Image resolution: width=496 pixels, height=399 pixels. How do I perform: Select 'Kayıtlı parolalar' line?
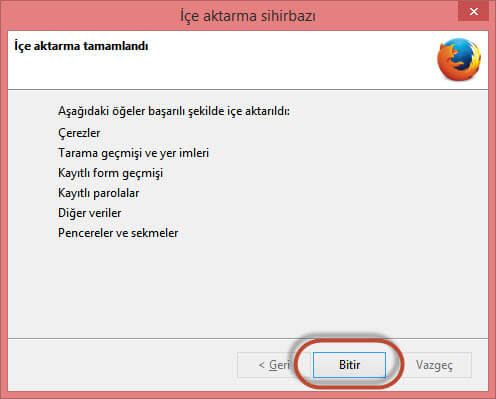pyautogui.click(x=98, y=193)
